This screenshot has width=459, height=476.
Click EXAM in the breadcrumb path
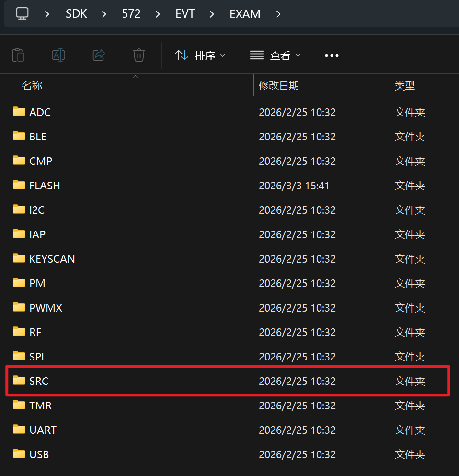(245, 14)
